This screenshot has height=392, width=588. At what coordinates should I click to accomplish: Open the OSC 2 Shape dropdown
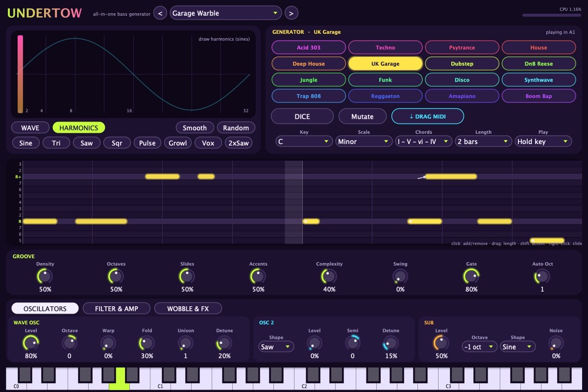click(x=276, y=347)
